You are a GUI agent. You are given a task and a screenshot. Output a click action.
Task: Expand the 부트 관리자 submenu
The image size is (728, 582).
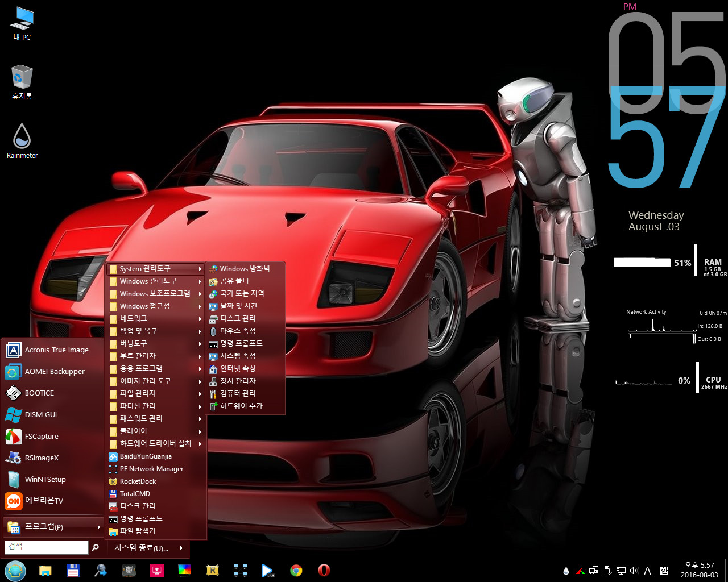click(156, 356)
